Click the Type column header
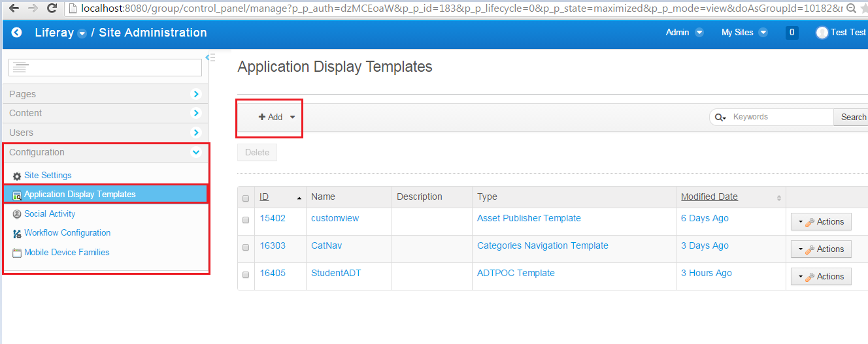 point(487,197)
